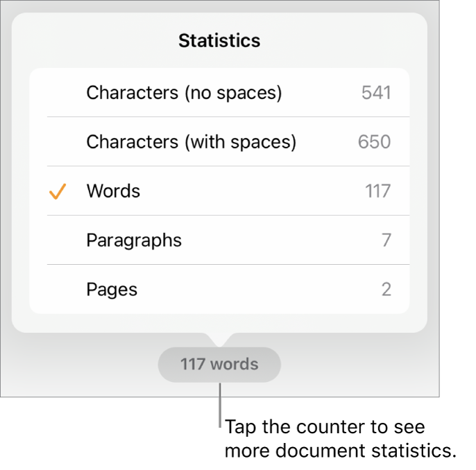
Task: Click the 541 character count value
Action: tap(376, 93)
